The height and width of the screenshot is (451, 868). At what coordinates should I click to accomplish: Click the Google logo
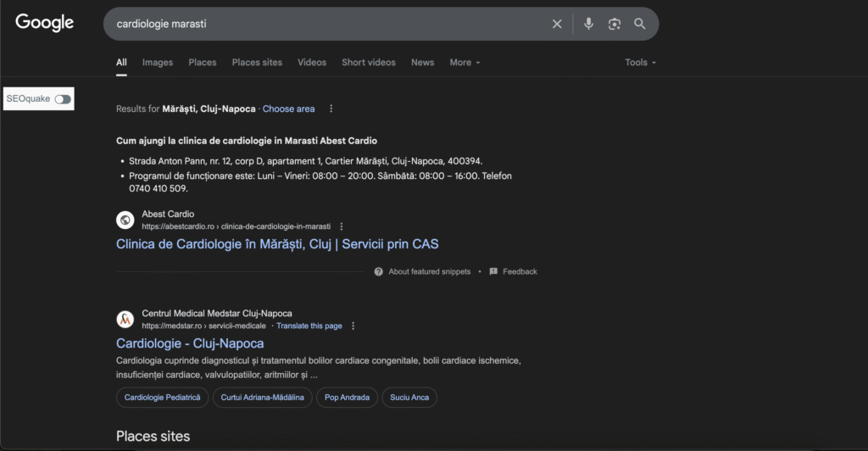point(45,23)
